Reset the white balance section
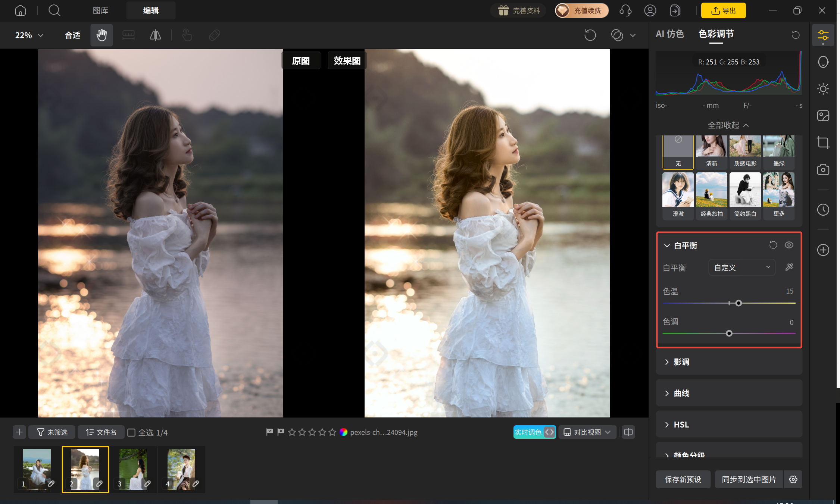The height and width of the screenshot is (504, 840). click(x=773, y=245)
